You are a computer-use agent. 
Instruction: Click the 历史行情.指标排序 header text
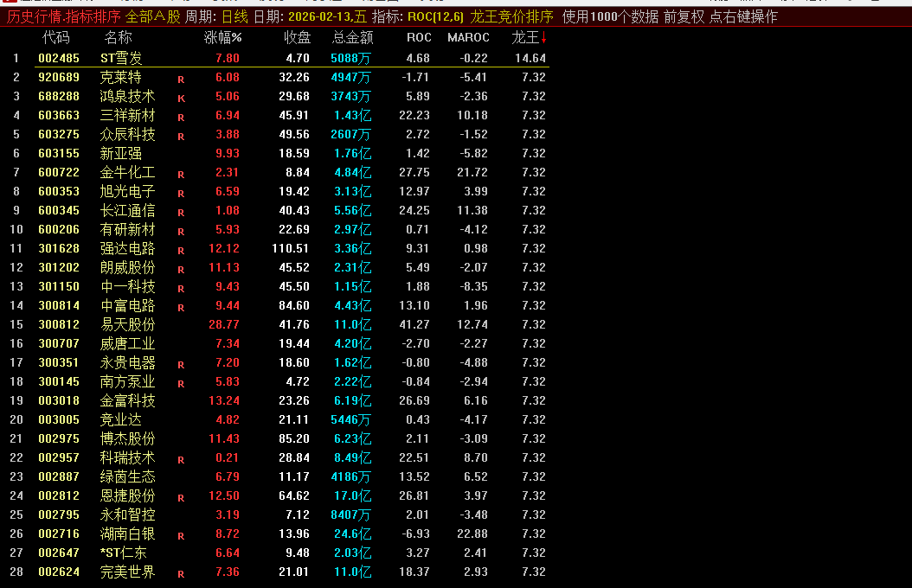(x=64, y=16)
